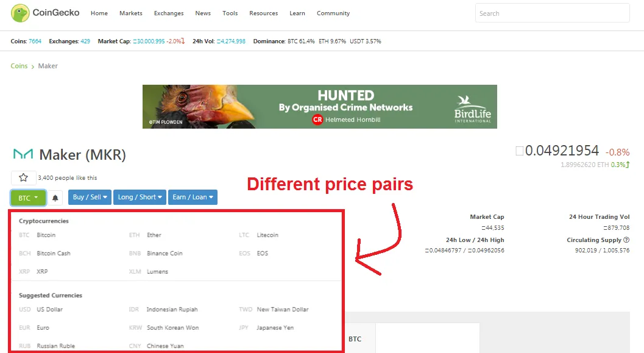Click the 24h Low / 24h High label
Screen dimensions: 644x353
pyautogui.click(x=475, y=240)
